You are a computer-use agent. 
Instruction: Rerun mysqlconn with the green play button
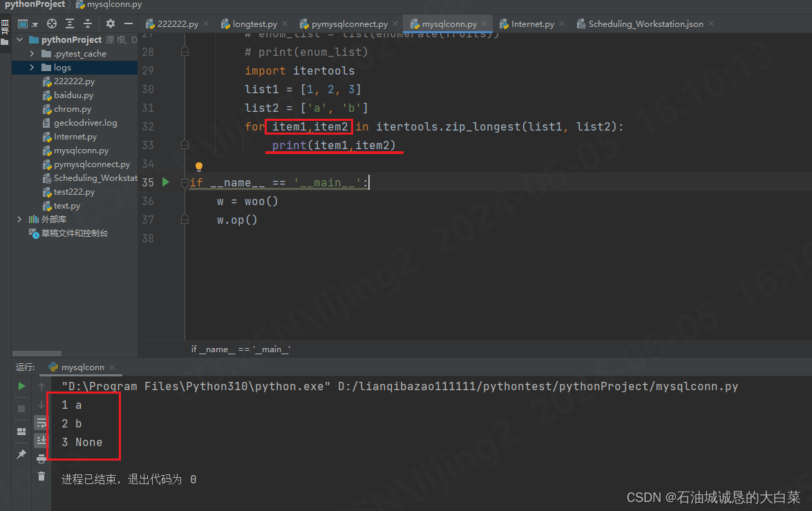tap(21, 386)
